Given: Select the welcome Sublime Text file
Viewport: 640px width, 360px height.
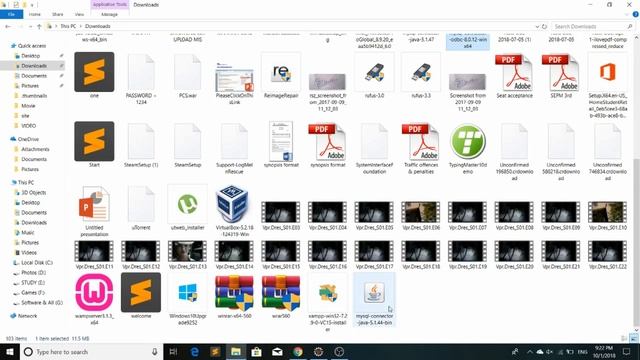Looking at the screenshot, I should tap(141, 292).
